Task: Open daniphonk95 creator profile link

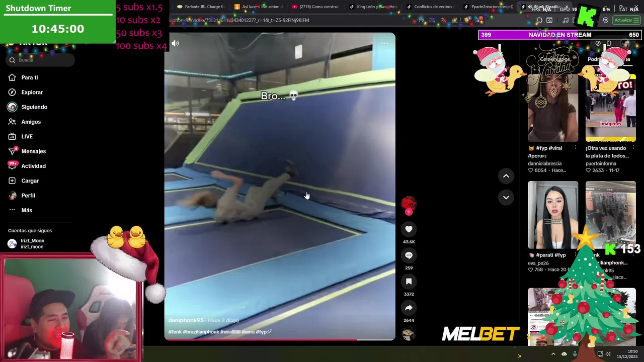Action: 186,320
